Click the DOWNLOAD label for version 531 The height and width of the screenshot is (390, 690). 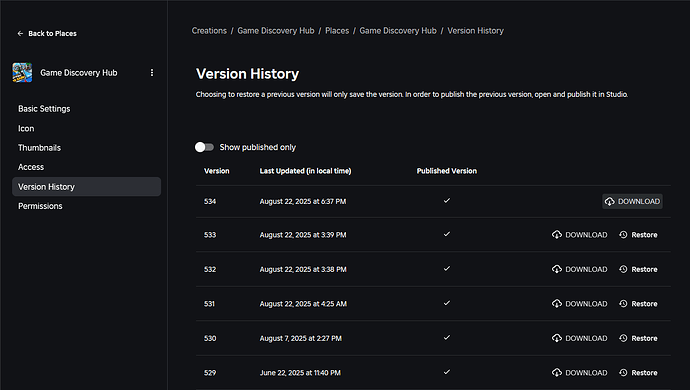(x=586, y=304)
